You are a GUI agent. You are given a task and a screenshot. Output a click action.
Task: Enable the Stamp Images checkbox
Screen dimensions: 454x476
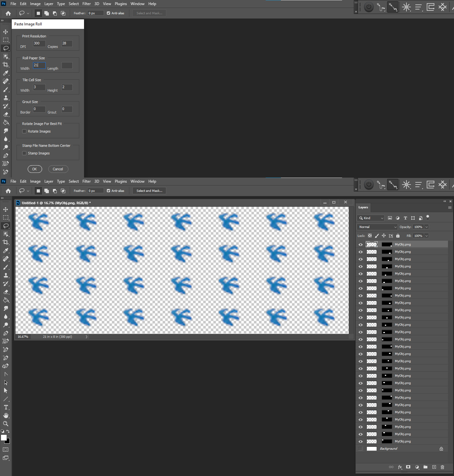click(x=24, y=153)
